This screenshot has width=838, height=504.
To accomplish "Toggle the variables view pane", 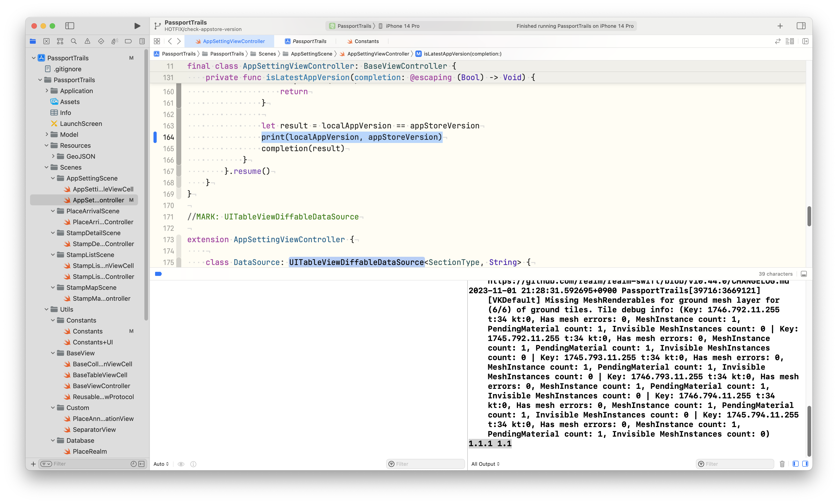I will point(796,464).
